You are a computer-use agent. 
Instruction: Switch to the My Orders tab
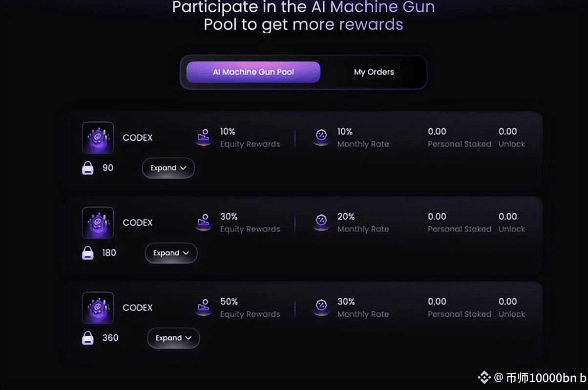point(374,72)
